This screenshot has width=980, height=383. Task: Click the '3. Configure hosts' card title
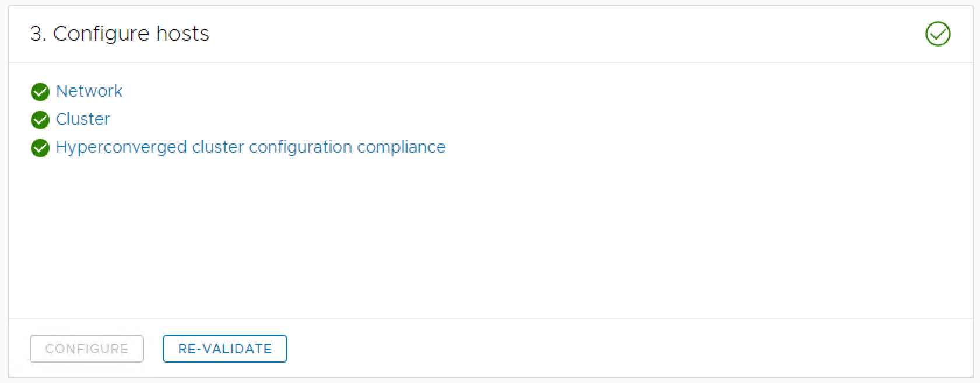tap(120, 34)
